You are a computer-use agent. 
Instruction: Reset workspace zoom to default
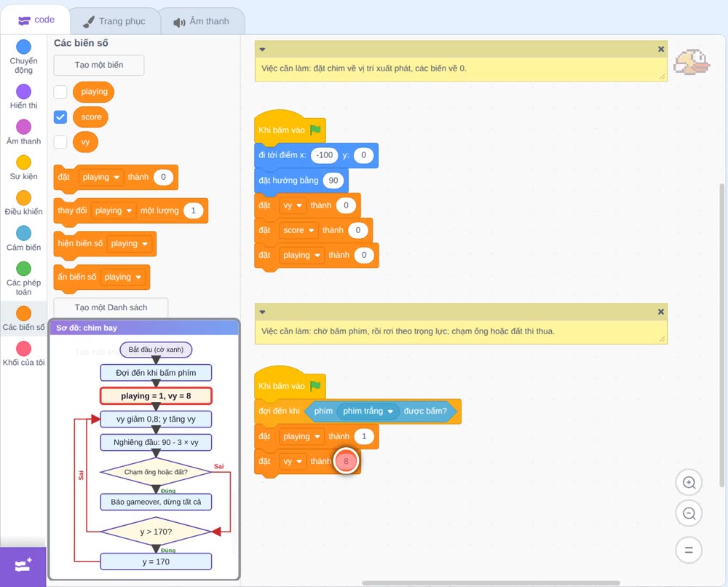(689, 551)
